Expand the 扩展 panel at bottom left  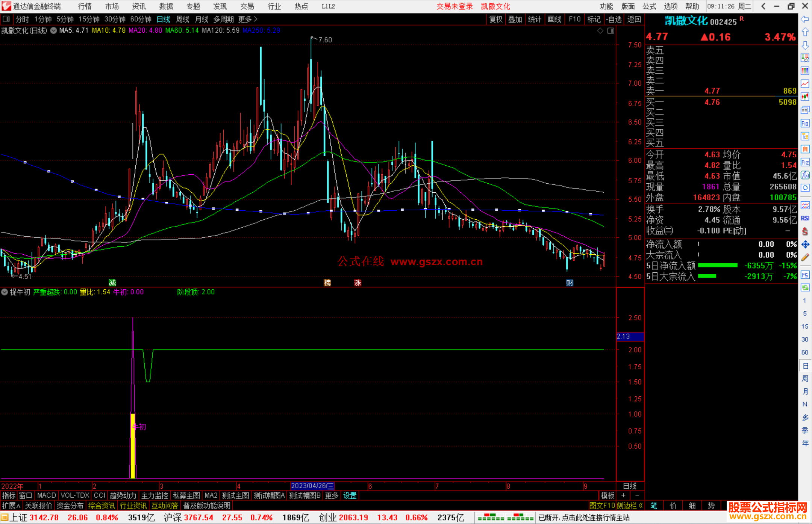[11, 506]
